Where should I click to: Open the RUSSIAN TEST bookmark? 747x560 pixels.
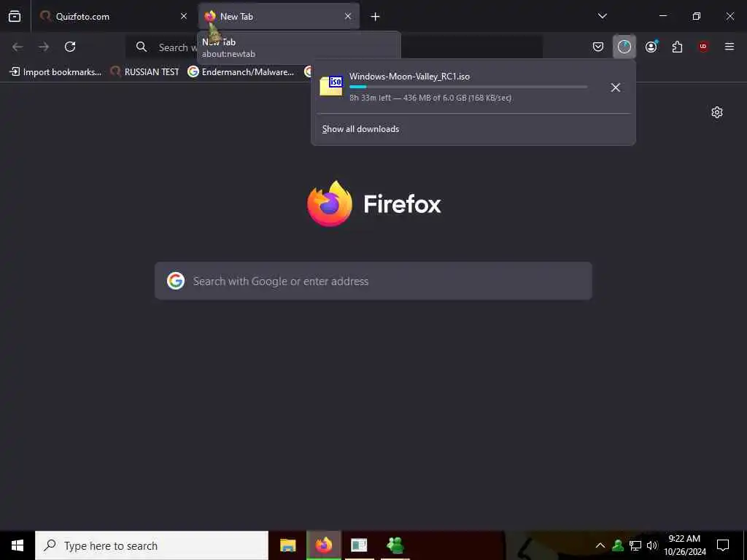144,72
